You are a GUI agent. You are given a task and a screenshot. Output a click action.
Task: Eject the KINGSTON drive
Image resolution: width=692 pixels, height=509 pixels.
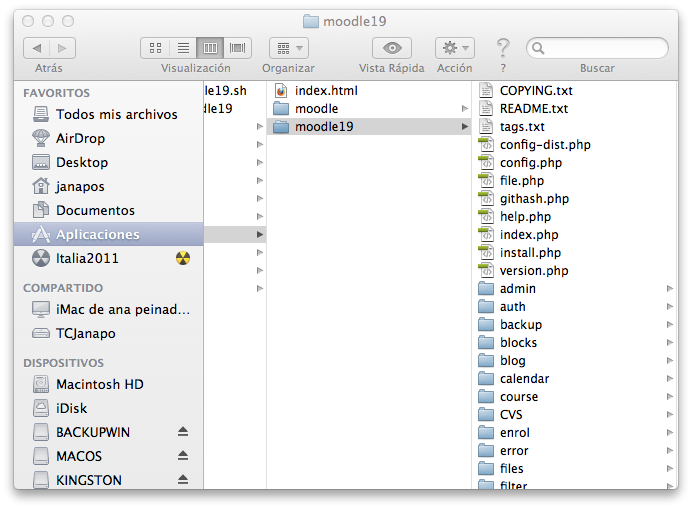coord(183,480)
